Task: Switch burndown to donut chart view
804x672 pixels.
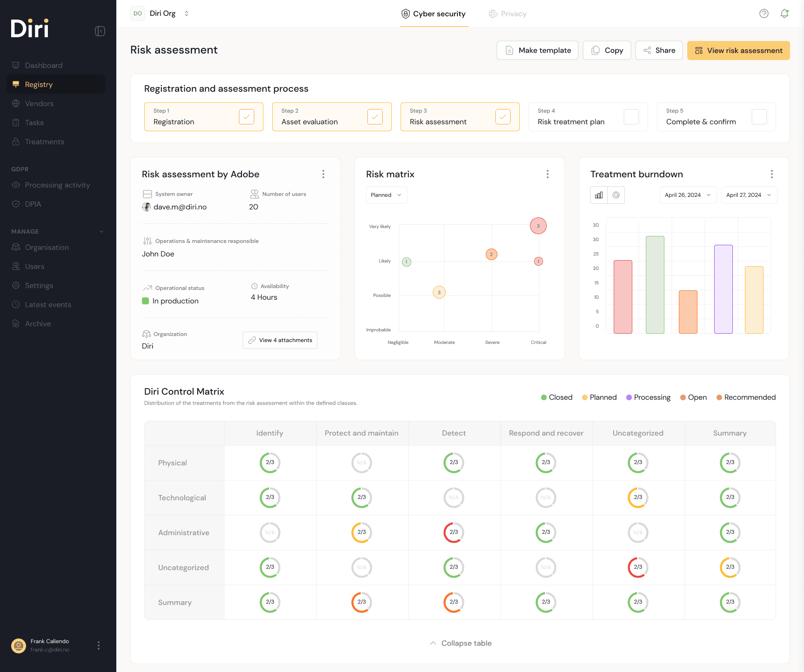Action: (x=616, y=195)
